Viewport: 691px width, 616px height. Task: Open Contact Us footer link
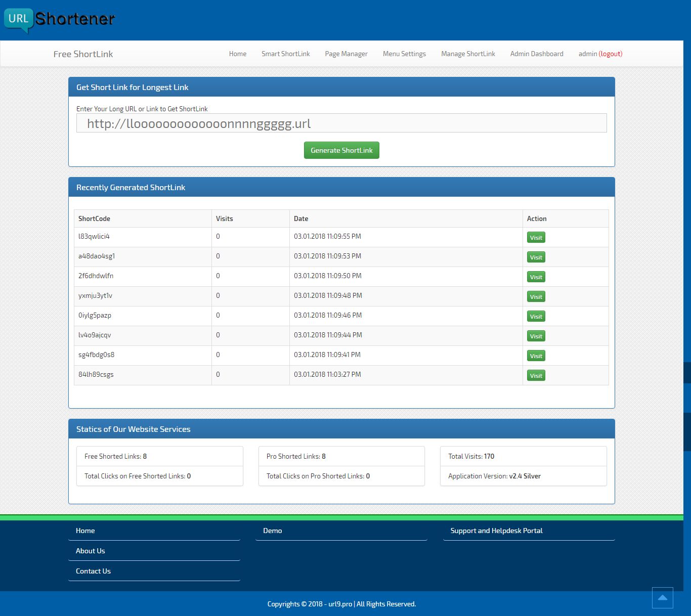tap(93, 571)
